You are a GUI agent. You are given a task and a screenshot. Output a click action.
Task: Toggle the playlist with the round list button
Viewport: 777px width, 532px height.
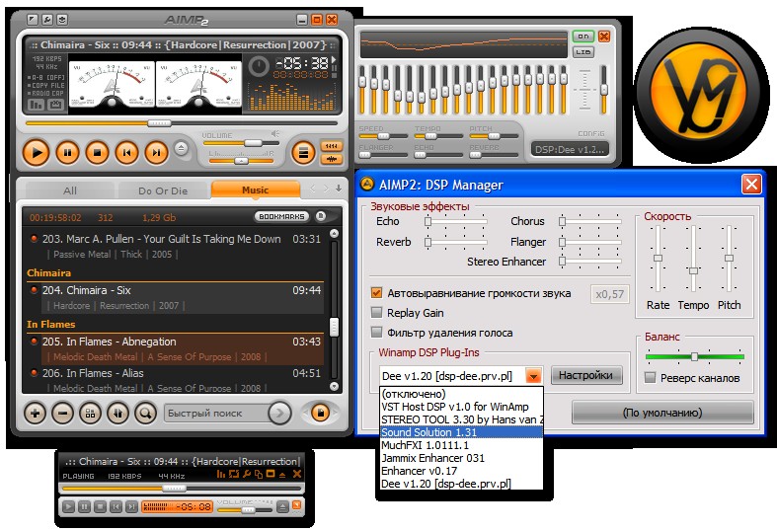303,153
